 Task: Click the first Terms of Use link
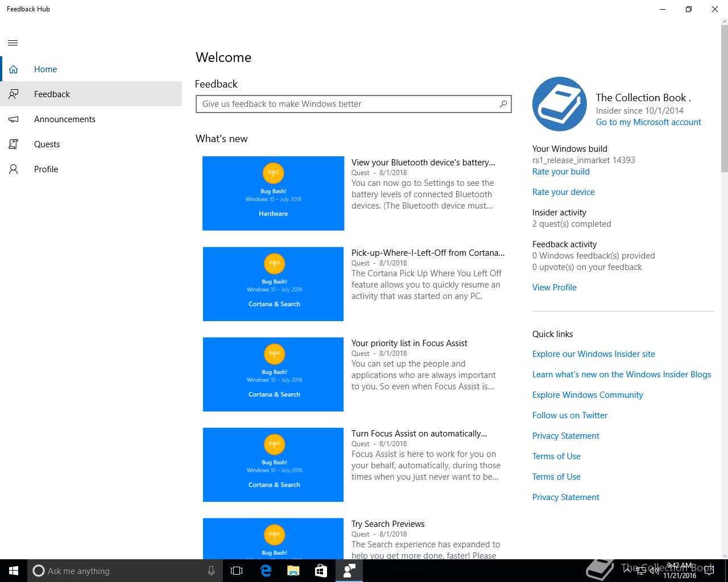(556, 456)
